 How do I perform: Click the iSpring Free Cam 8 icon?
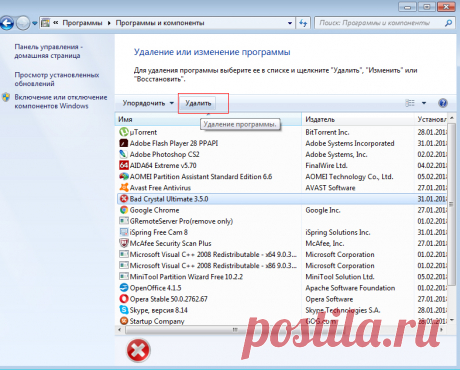(124, 232)
